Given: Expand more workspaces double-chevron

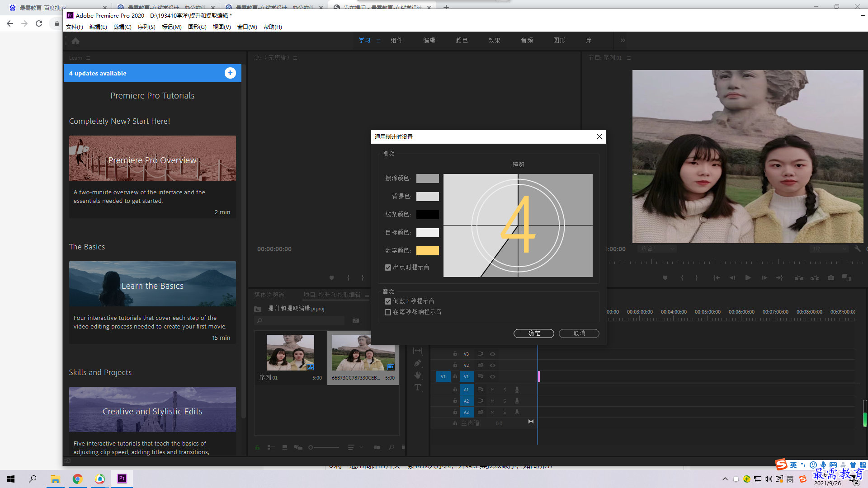Looking at the screenshot, I should click(623, 40).
